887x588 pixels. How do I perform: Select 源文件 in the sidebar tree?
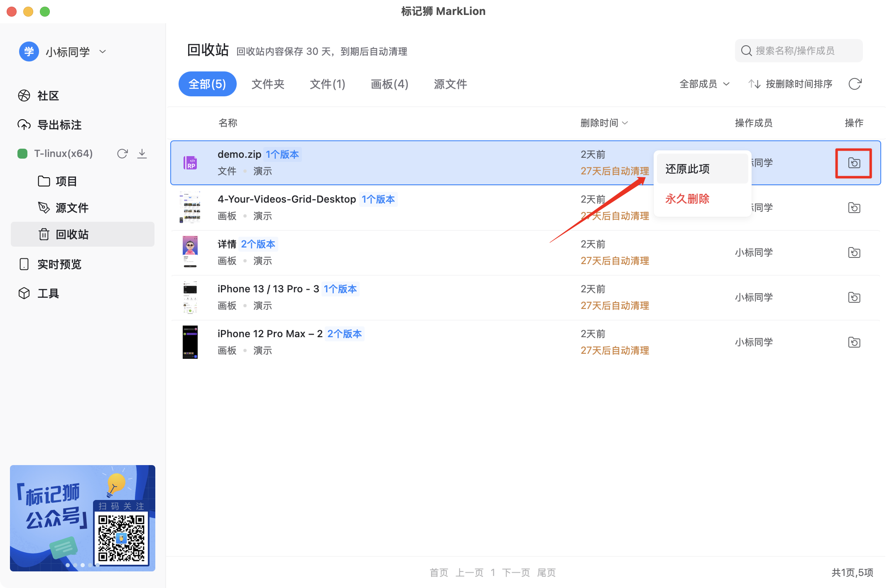point(71,208)
